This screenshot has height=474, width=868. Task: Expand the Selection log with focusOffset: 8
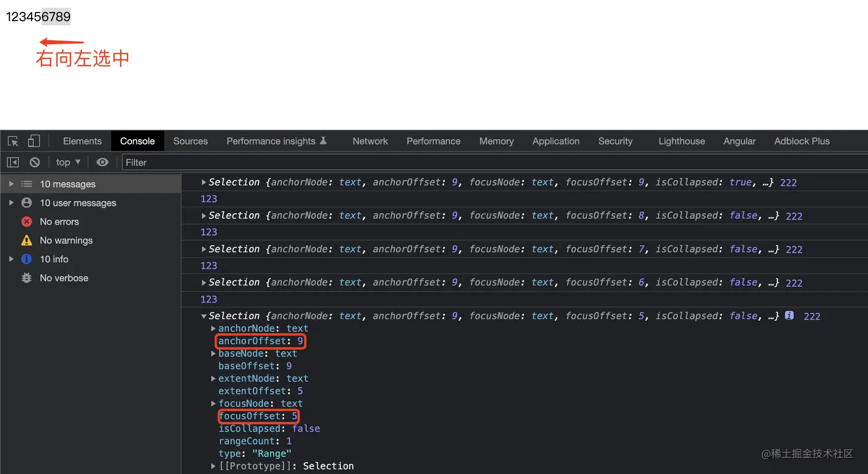point(204,216)
